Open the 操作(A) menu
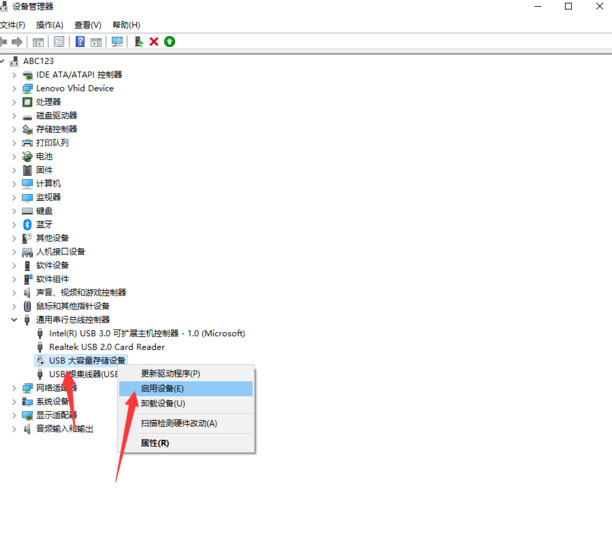612x550 pixels. 49,24
